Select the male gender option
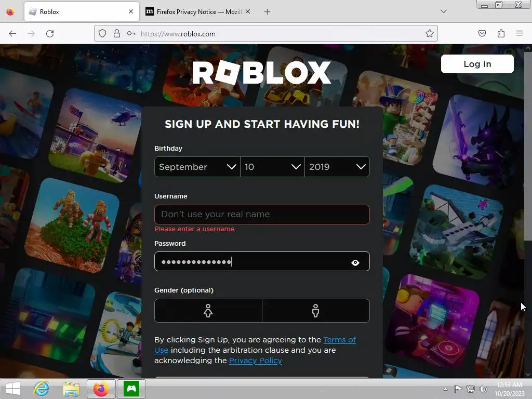The width and height of the screenshot is (532, 399). [x=316, y=311]
